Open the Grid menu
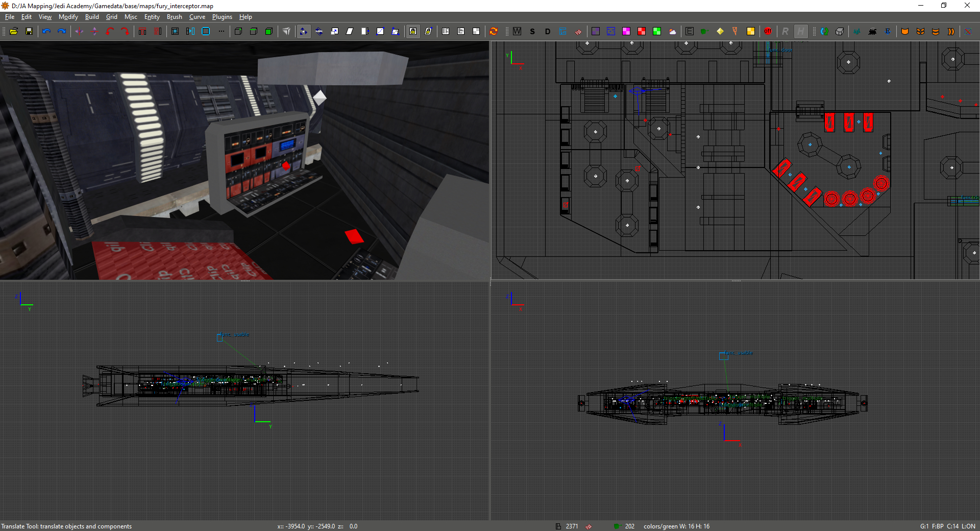 pos(111,17)
